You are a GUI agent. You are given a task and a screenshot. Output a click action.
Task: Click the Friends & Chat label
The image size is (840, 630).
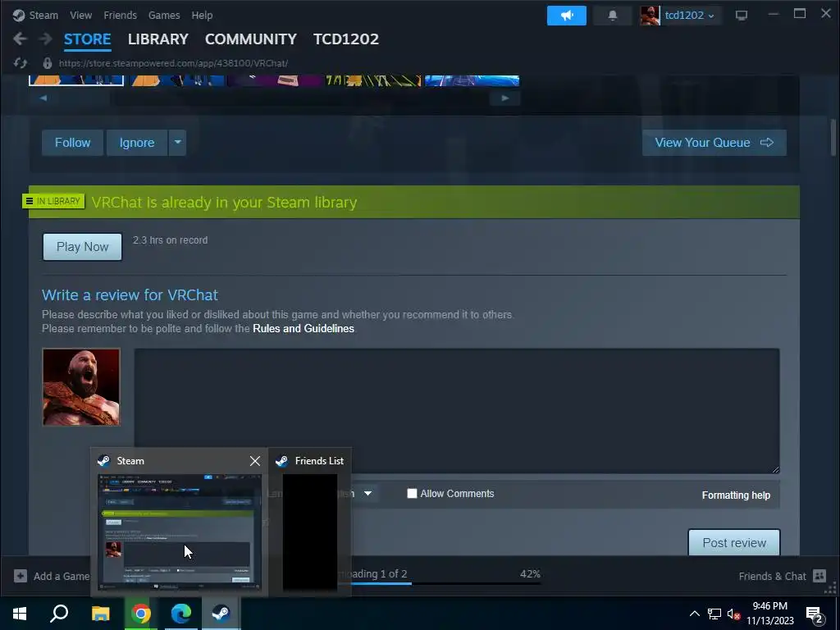772,576
